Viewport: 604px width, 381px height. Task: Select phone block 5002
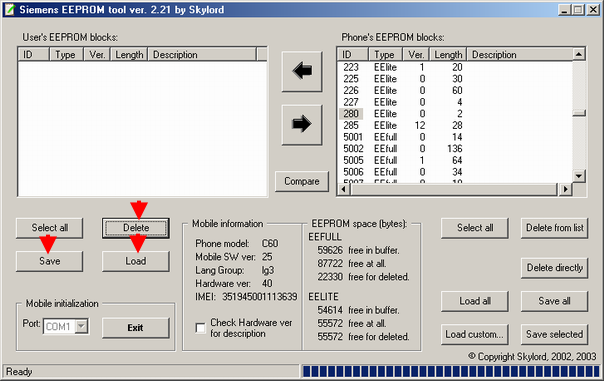(353, 148)
